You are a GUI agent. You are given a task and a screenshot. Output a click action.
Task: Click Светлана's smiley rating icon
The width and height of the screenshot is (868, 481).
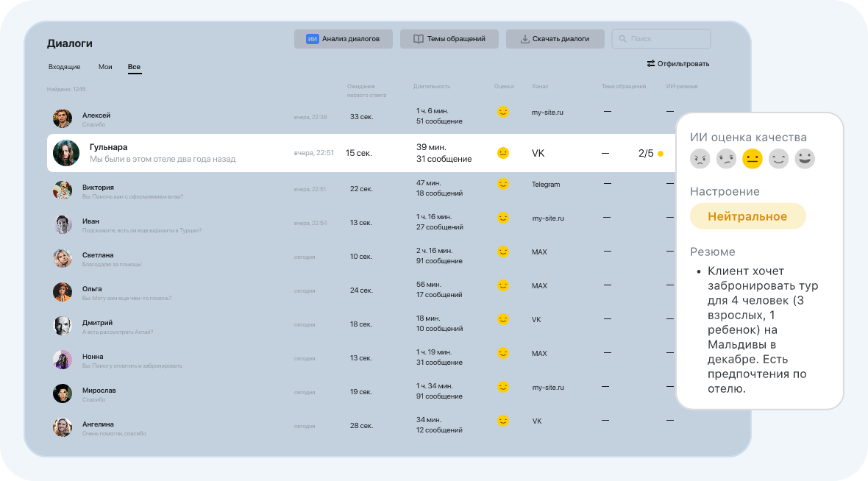[x=502, y=252]
